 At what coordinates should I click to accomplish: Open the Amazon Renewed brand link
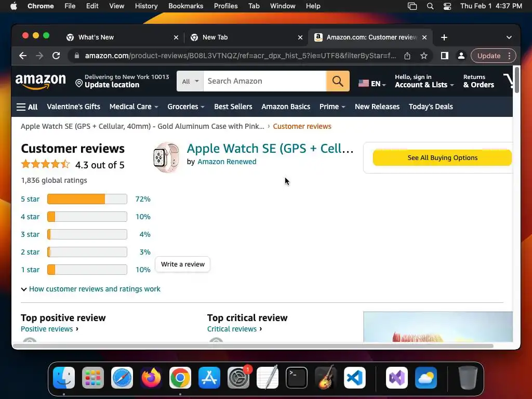pyautogui.click(x=227, y=162)
